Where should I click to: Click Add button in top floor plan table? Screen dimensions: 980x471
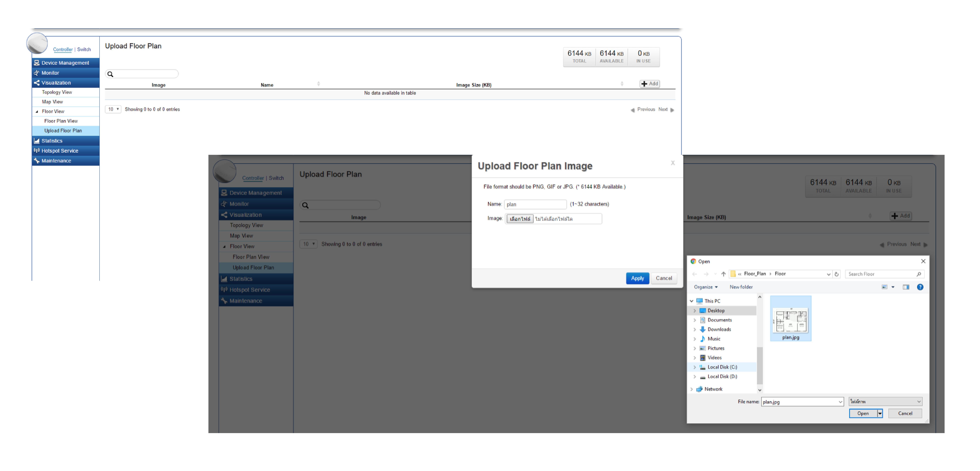click(649, 84)
